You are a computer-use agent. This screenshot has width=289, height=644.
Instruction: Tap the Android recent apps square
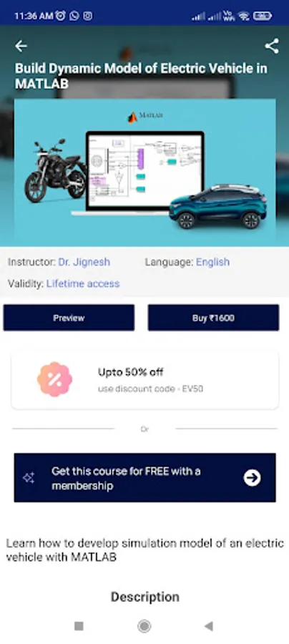pos(79,626)
